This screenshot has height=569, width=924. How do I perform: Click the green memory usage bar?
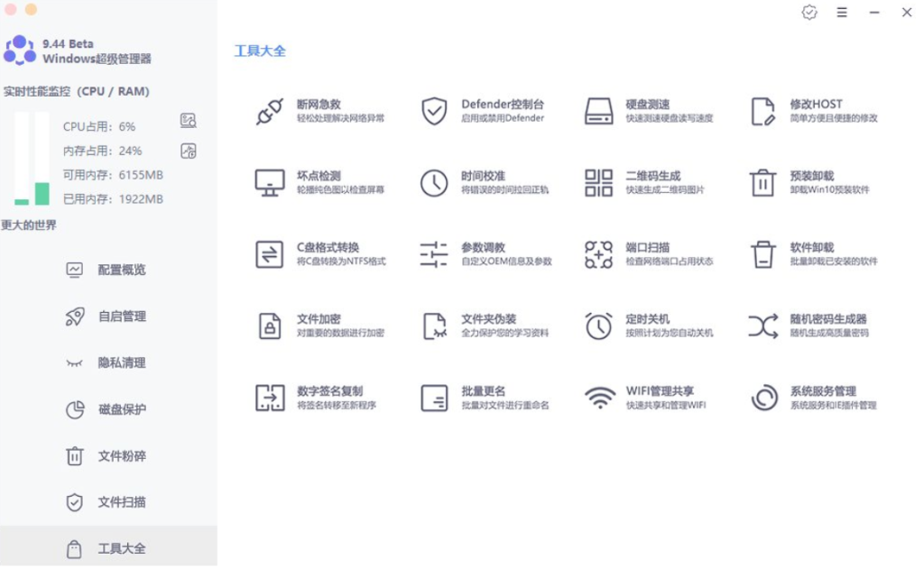[42, 194]
